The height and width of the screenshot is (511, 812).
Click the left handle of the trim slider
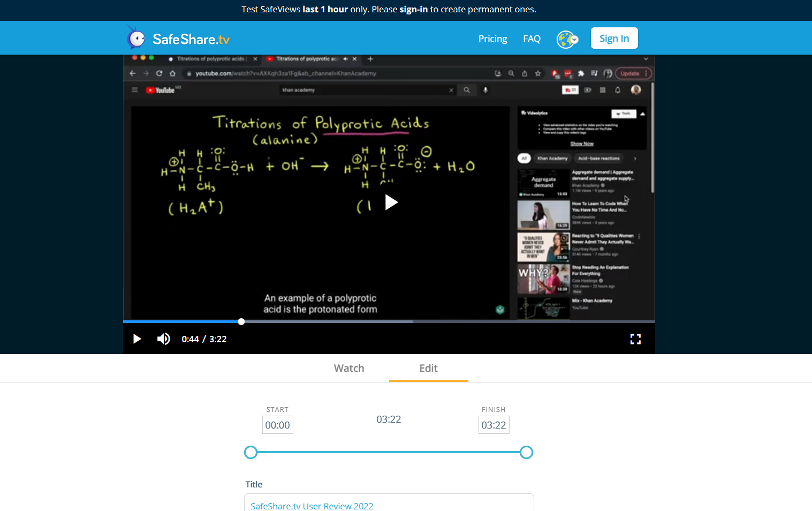tap(251, 452)
